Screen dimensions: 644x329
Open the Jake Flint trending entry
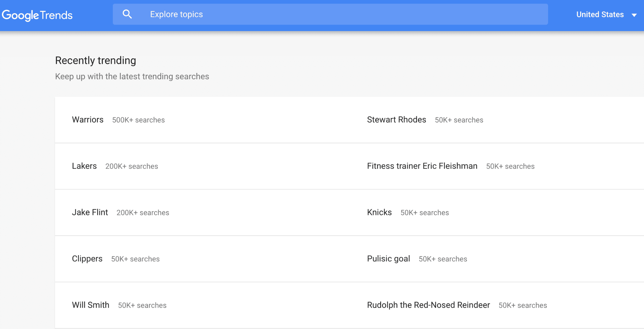(x=90, y=212)
